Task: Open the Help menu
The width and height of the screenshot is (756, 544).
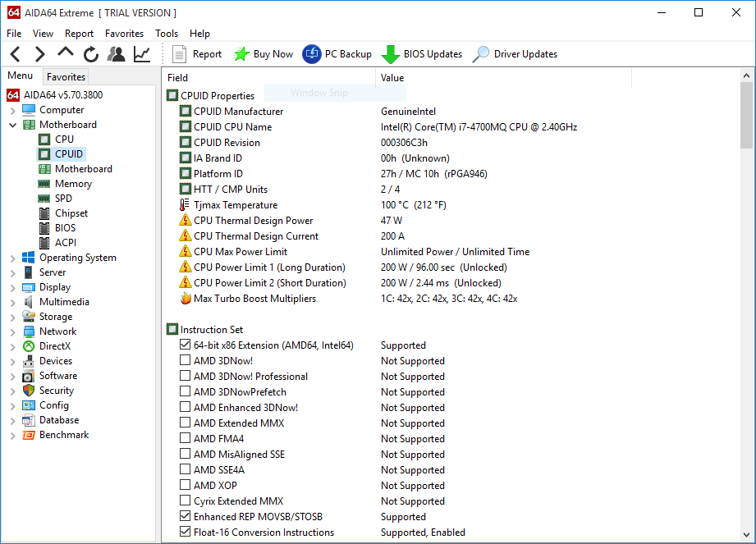Action: [199, 34]
